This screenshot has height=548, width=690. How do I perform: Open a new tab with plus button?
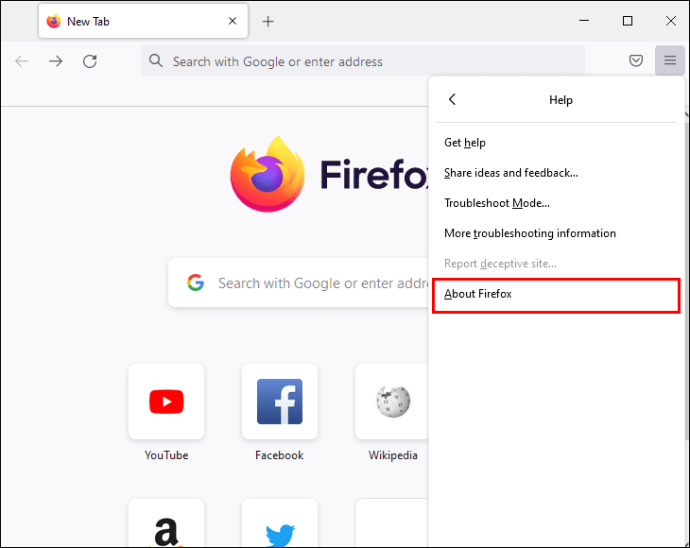[x=268, y=21]
